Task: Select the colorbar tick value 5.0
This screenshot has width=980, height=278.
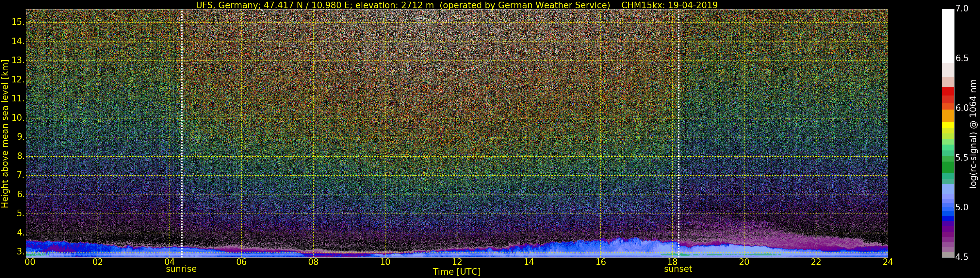Action: point(962,208)
